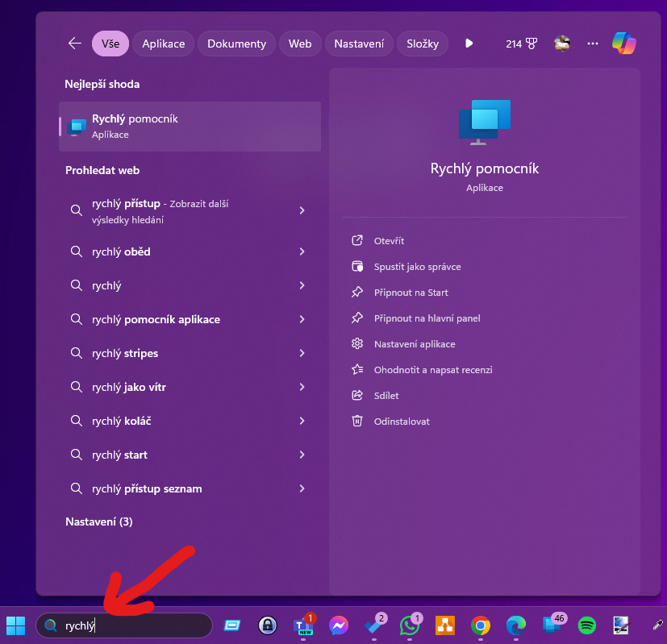This screenshot has height=644, width=667.
Task: Expand the plain rychlý suggestion chevron
Action: click(x=302, y=285)
